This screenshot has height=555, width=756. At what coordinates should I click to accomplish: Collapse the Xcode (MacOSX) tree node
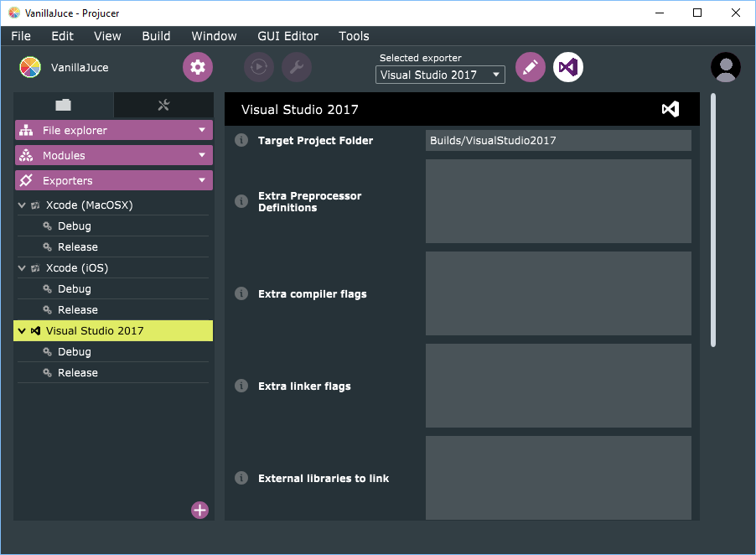(x=22, y=205)
